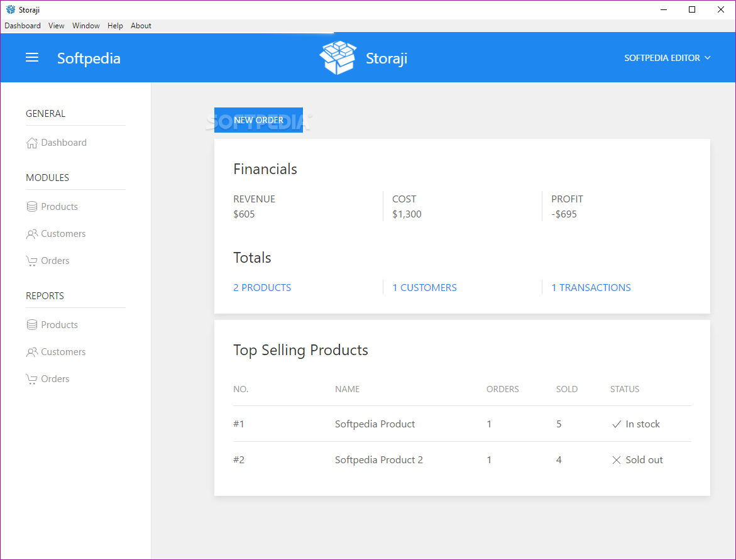Click the SOLD column header
The image size is (736, 560).
(x=567, y=389)
